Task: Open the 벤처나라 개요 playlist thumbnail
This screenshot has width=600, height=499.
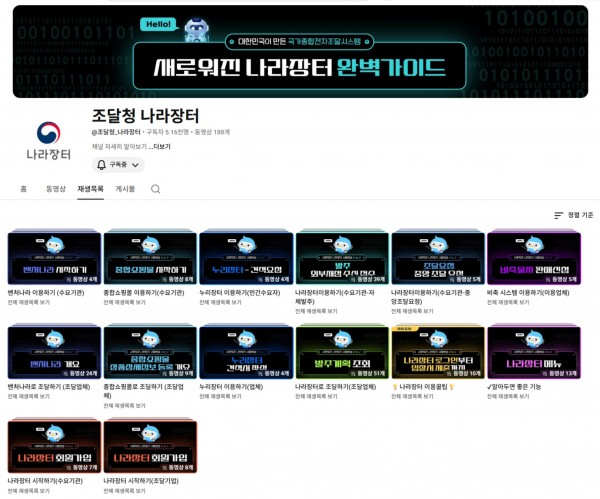Action: (54, 352)
